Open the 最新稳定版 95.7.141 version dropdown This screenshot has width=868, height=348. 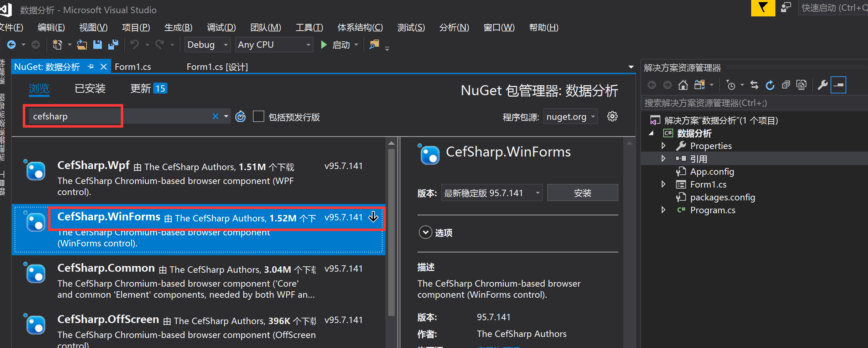(492, 193)
